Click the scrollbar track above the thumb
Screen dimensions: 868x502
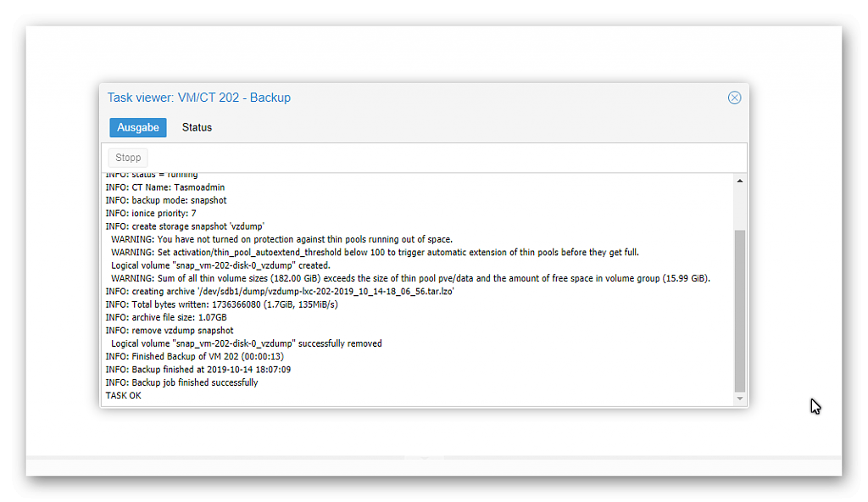[739, 208]
